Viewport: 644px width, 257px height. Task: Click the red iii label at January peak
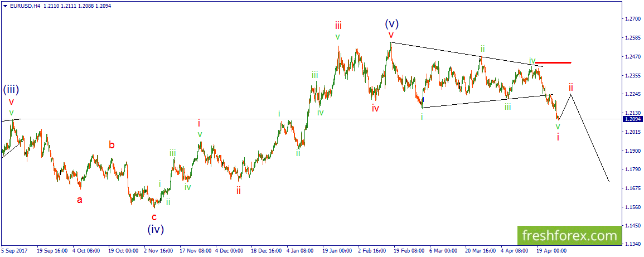click(x=338, y=26)
